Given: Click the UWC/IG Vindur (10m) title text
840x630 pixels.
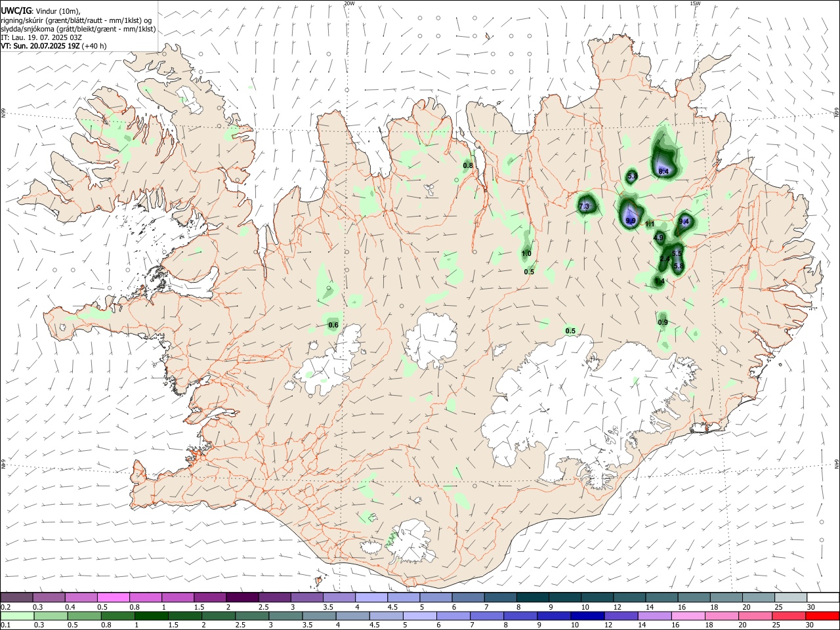Looking at the screenshot, I should [40, 11].
